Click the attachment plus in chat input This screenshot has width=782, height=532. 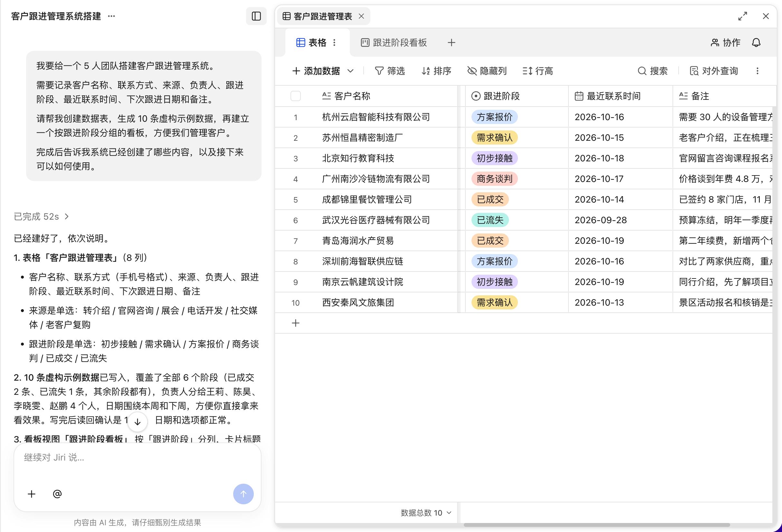tap(32, 494)
